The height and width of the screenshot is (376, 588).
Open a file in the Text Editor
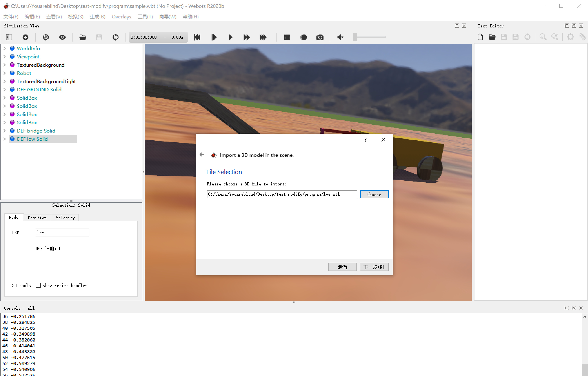tap(492, 37)
